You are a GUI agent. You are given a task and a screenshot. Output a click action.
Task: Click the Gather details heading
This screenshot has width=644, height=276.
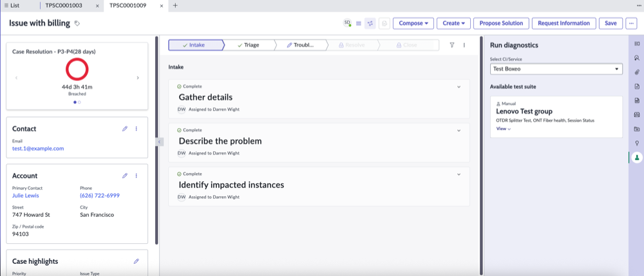[206, 97]
